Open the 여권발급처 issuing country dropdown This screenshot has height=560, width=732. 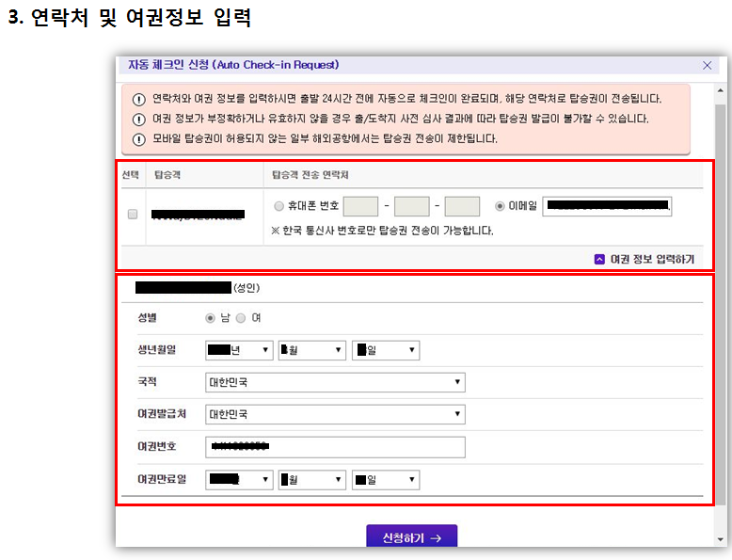pos(335,414)
